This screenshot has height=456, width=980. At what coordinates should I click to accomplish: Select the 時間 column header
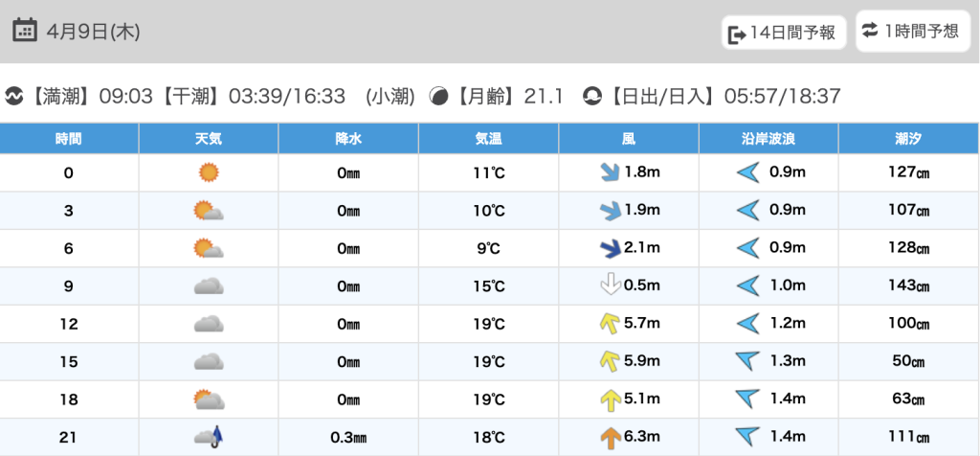coord(69,139)
